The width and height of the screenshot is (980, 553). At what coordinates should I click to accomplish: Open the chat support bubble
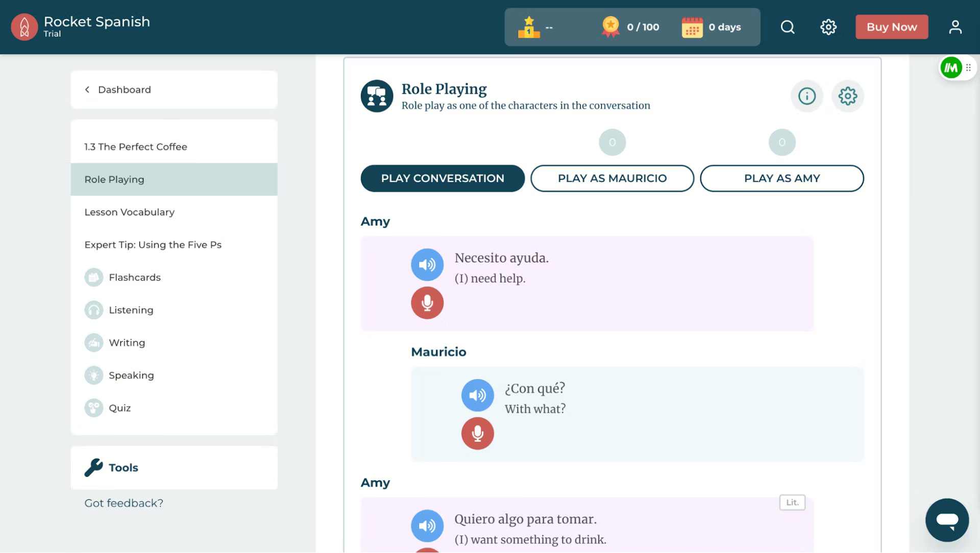click(x=947, y=520)
